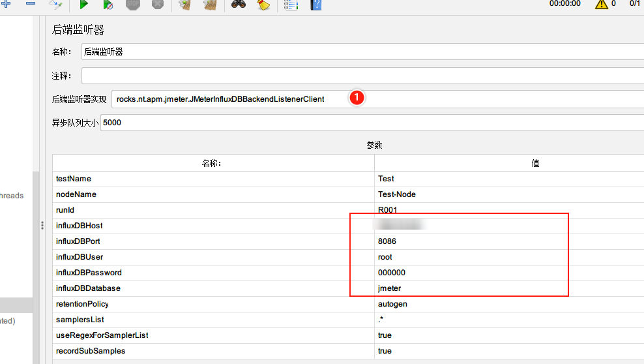Select the influxDBPort parameter name cell
The width and height of the screenshot is (644, 364).
[x=213, y=241]
